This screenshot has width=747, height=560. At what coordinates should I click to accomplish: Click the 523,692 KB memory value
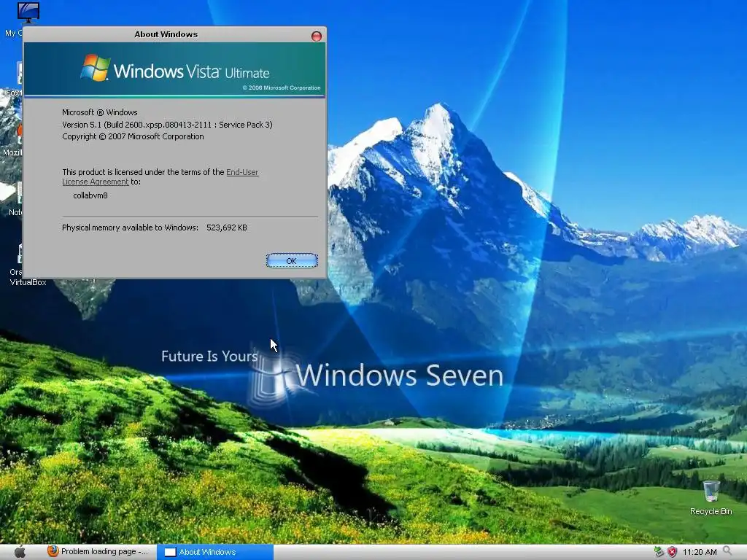(227, 227)
